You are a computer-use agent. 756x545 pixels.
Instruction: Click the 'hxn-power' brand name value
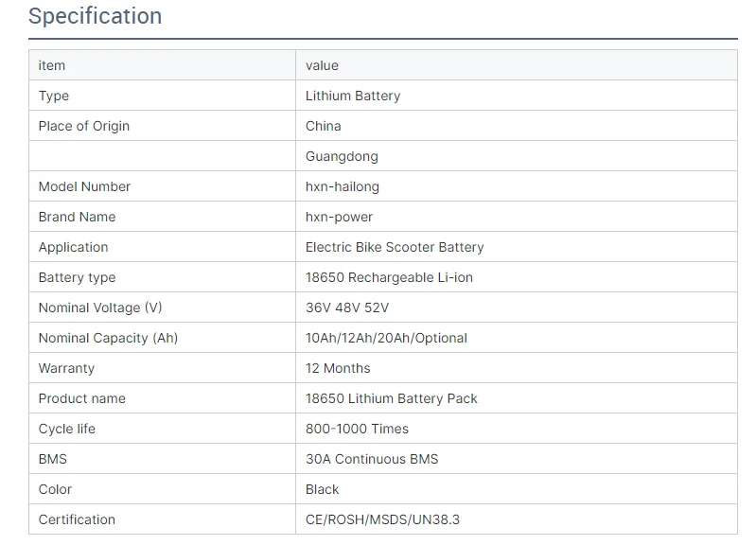point(339,217)
